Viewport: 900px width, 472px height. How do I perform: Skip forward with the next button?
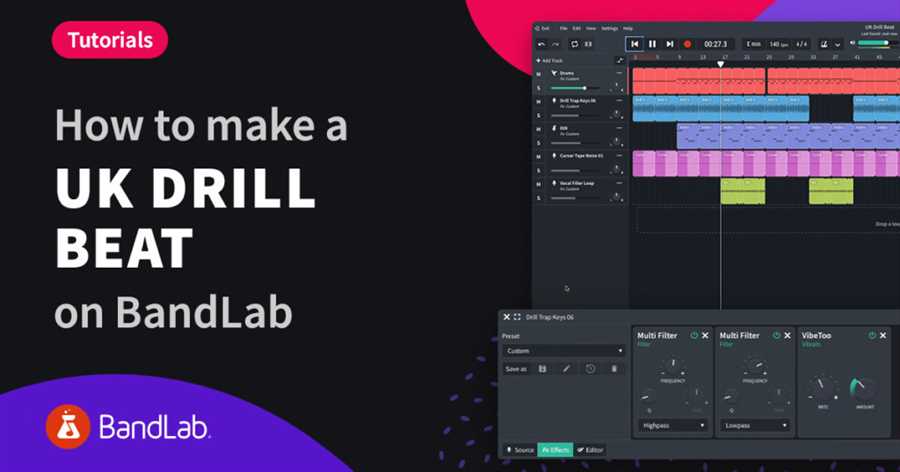(x=669, y=44)
